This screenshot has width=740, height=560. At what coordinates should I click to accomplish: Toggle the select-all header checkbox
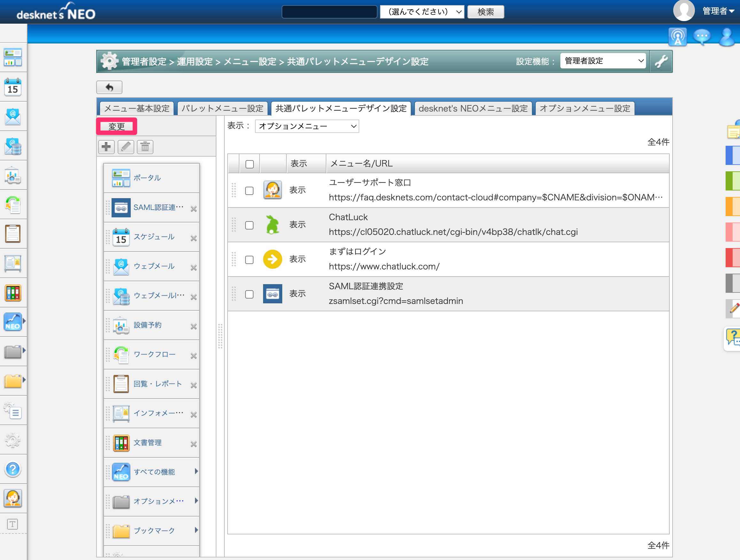click(x=250, y=164)
